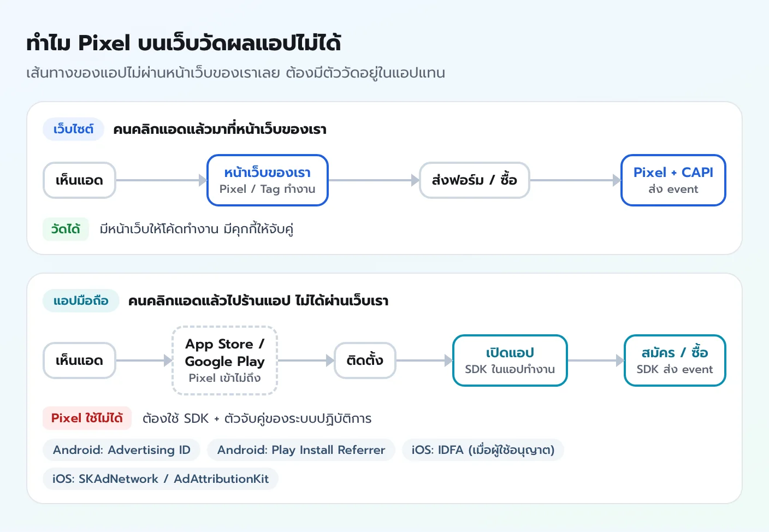
Task: Click the App Store / Google Play dashed box
Action: pyautogui.click(x=225, y=360)
